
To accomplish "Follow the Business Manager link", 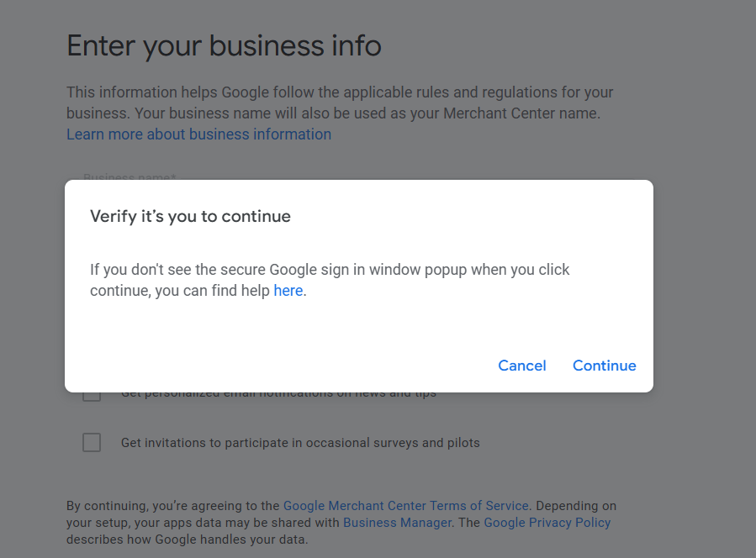I will click(x=397, y=523).
